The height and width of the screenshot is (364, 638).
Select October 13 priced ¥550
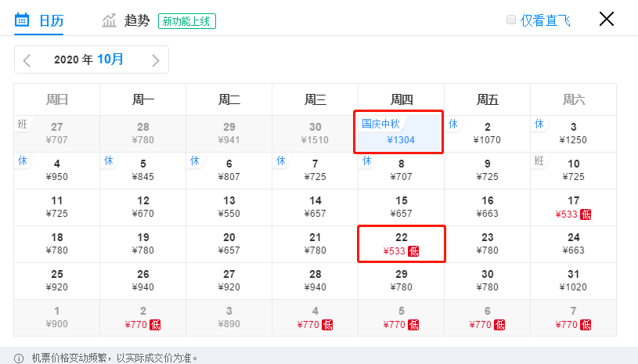pyautogui.click(x=229, y=207)
